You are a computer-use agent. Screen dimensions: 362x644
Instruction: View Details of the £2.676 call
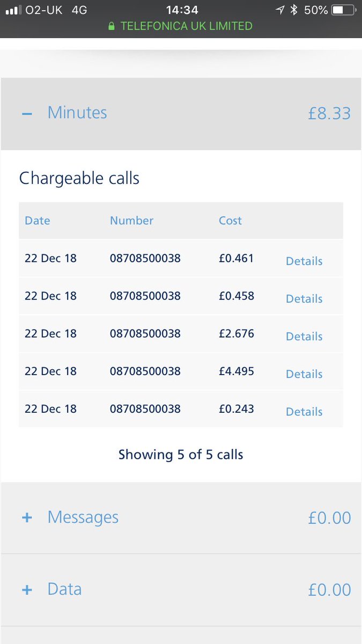pos(304,336)
